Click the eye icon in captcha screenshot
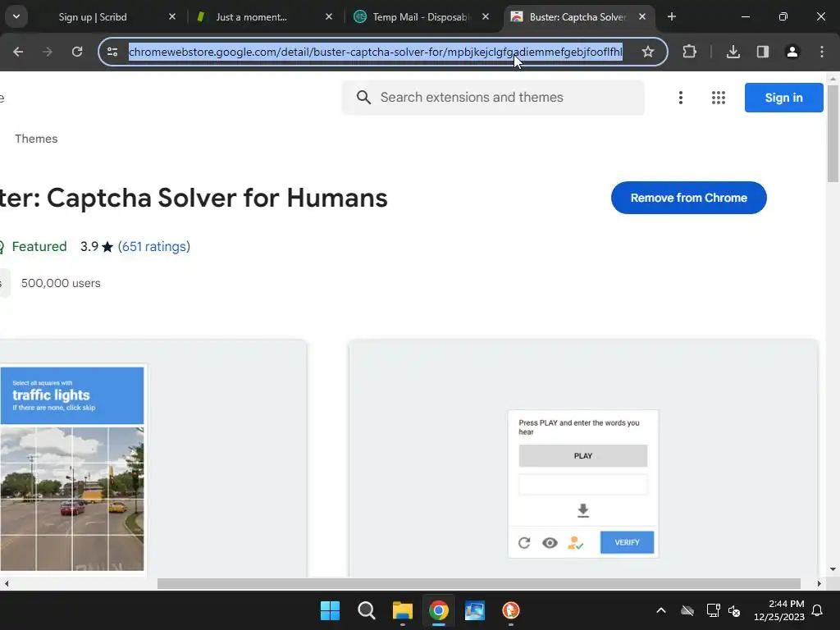The height and width of the screenshot is (630, 840). [x=550, y=543]
